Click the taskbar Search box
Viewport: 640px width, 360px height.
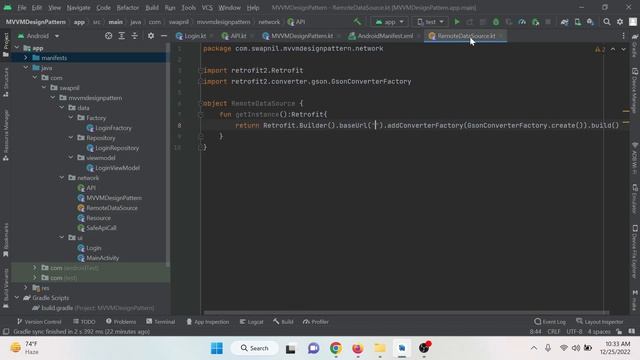(255, 348)
